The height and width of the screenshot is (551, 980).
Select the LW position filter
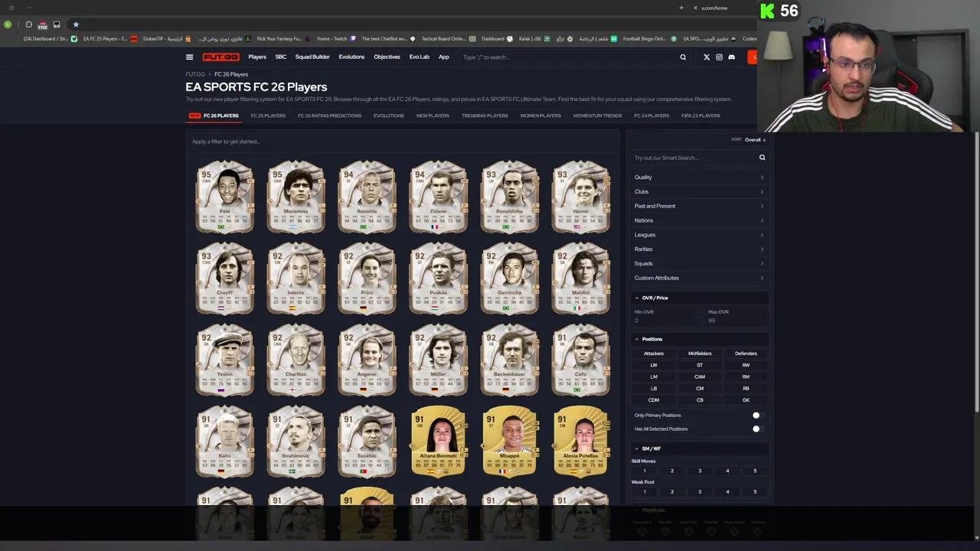(x=654, y=365)
